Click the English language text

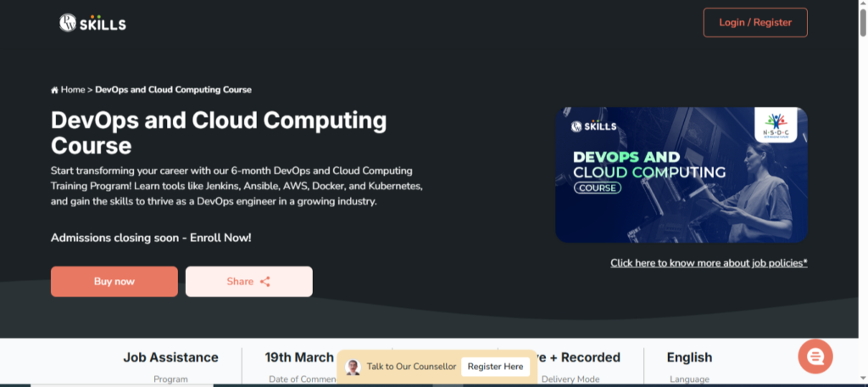coord(689,357)
